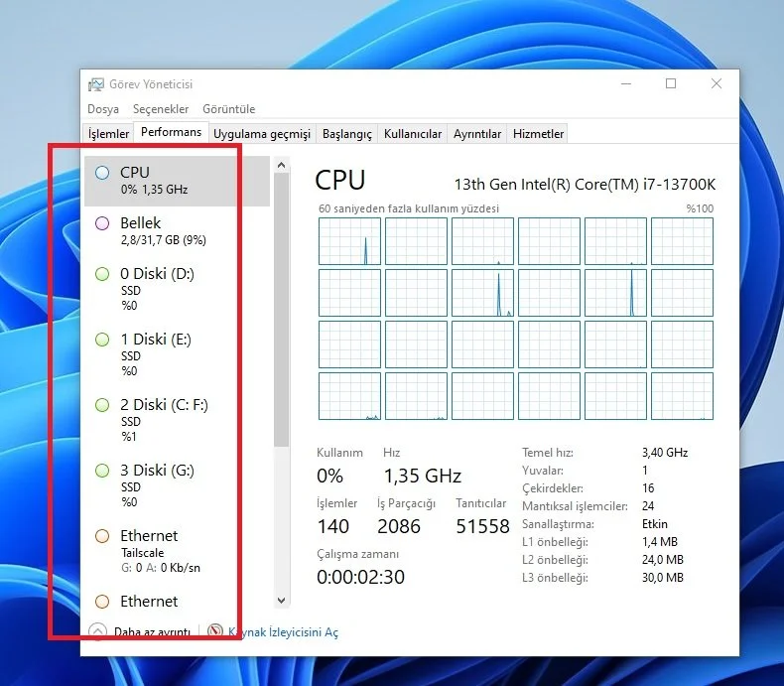784x686 pixels.
Task: Select CPU 0% 1,35 GHz sidebar item
Action: click(x=177, y=181)
